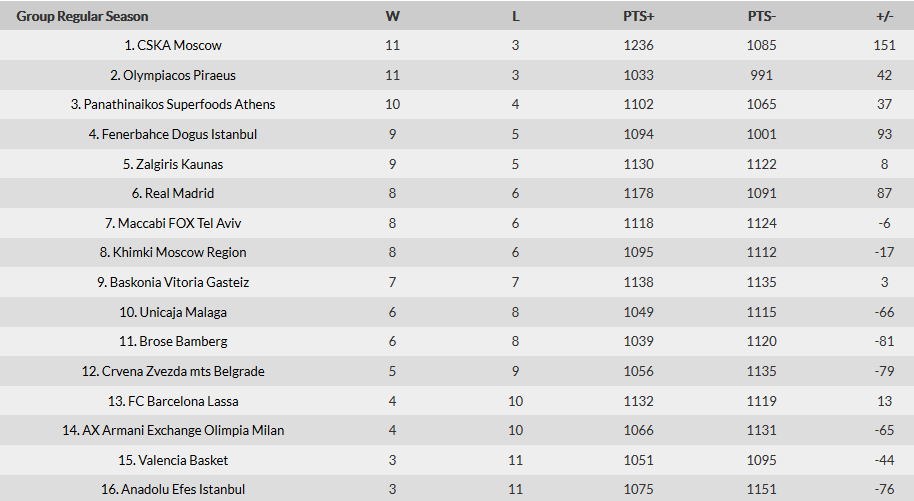The height and width of the screenshot is (501, 914).
Task: Open the Olympiacos Piraeus team row
Action: pyautogui.click(x=173, y=75)
